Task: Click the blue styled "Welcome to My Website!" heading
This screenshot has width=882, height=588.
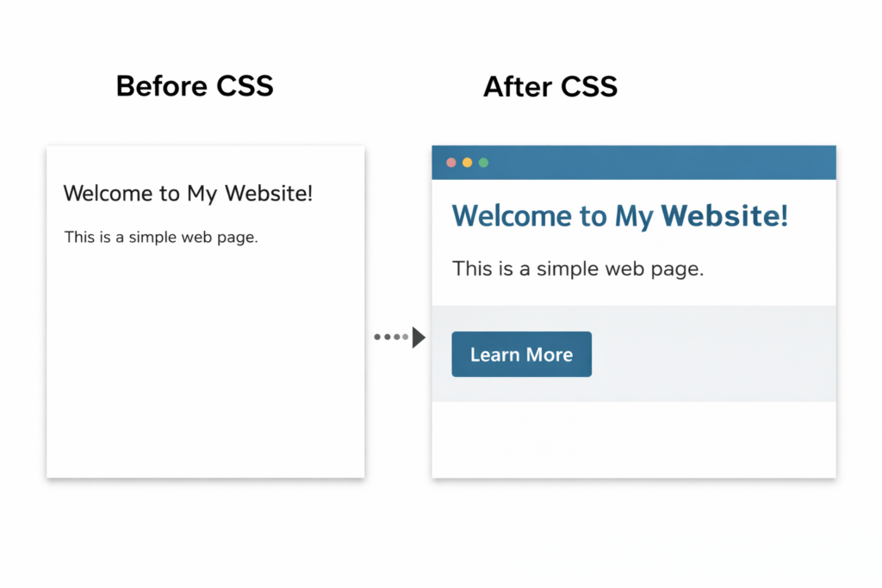Action: pyautogui.click(x=619, y=216)
